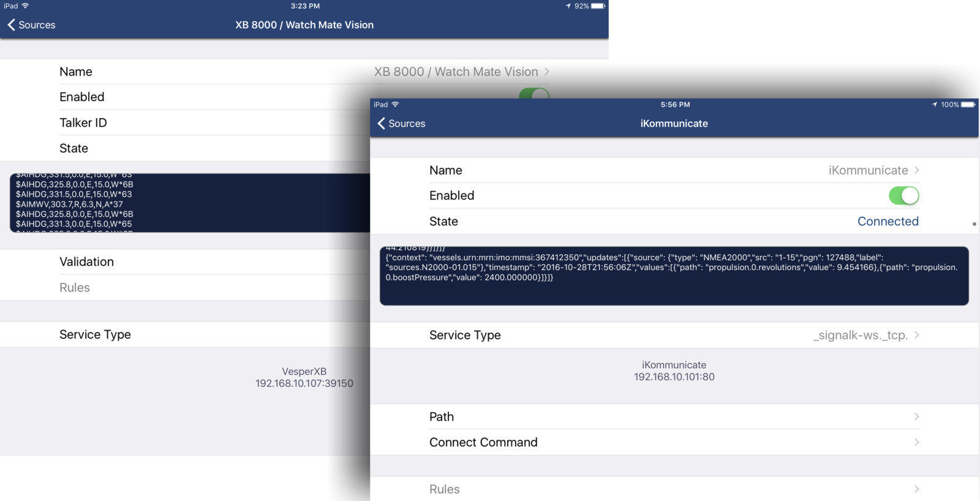980x501 pixels.
Task: Click the 3:23 PM clock
Action: [x=305, y=6]
